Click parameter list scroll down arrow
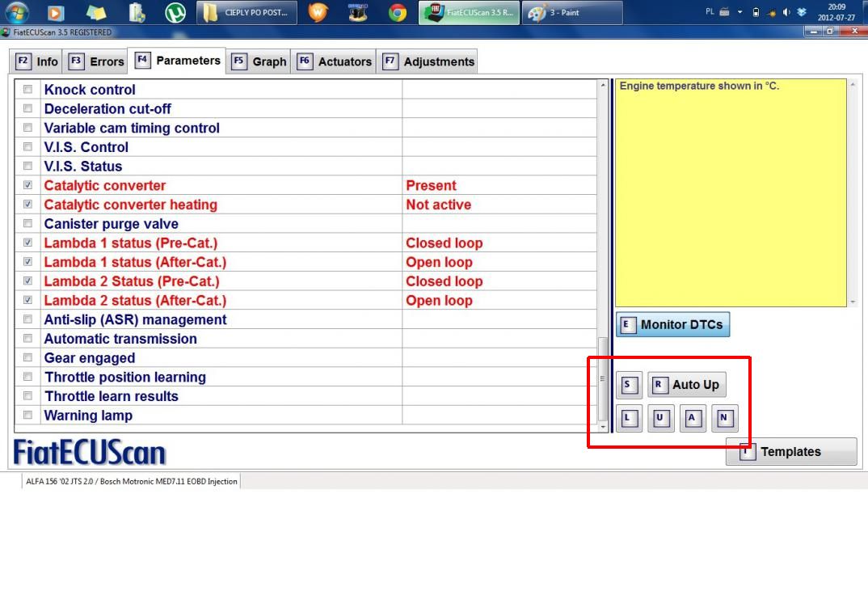 603,427
